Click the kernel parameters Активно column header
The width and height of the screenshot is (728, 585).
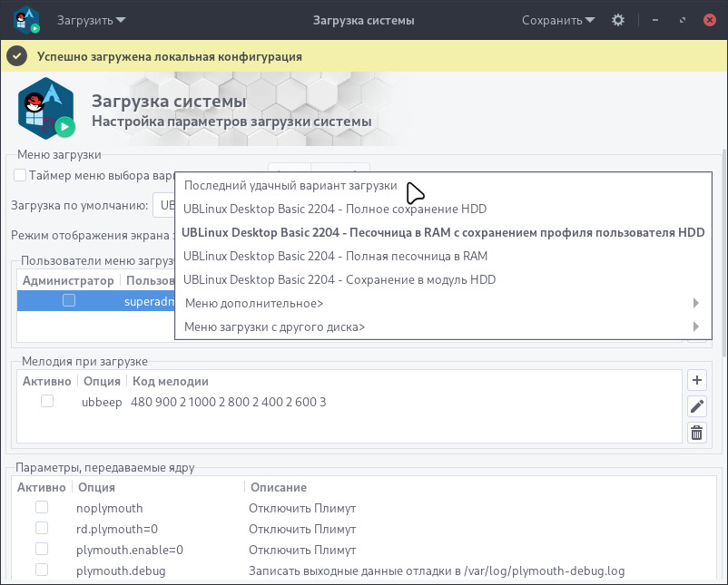pyautogui.click(x=42, y=488)
